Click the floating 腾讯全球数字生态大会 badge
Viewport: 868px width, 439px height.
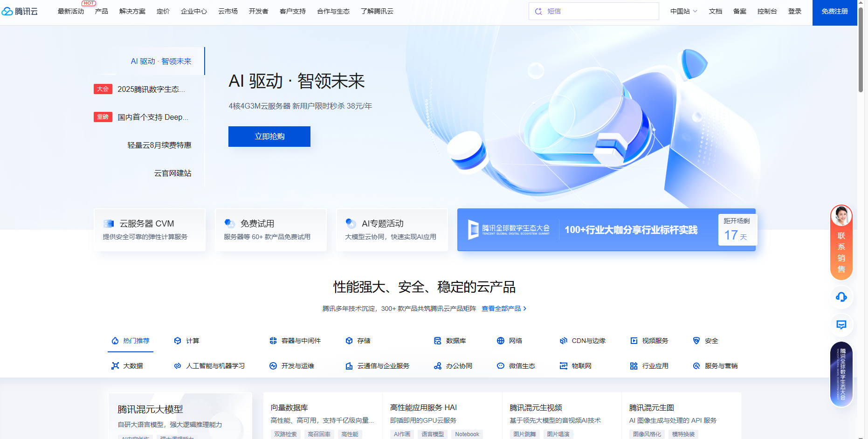(841, 374)
